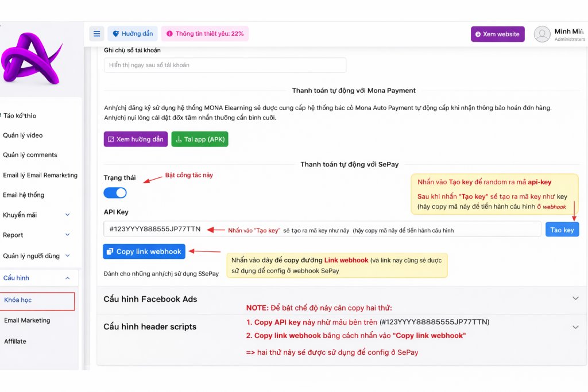Image resolution: width=588 pixels, height=392 pixels.
Task: Click the hamburger menu icon
Action: point(96,34)
